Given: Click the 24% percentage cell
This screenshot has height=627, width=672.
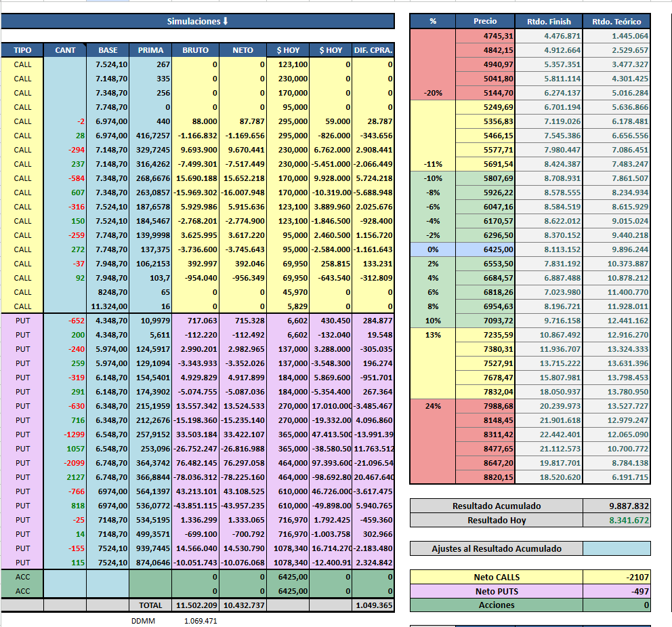Looking at the screenshot, I should [x=433, y=406].
